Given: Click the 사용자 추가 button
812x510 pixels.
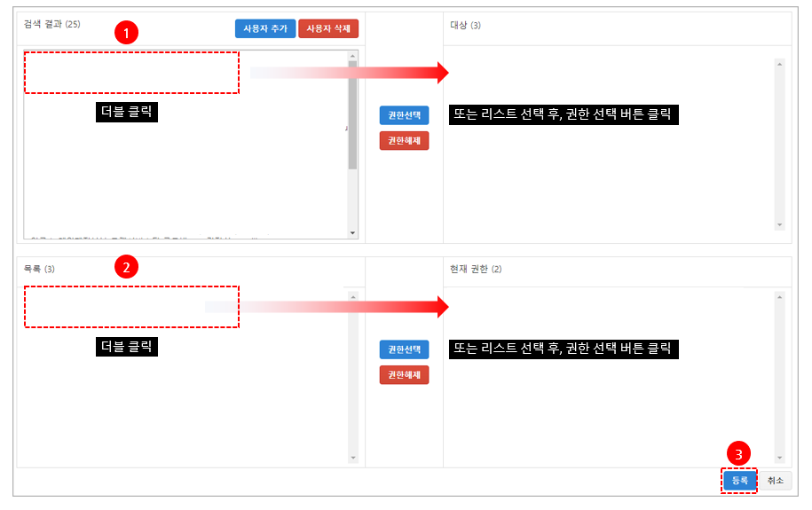Looking at the screenshot, I should click(265, 28).
